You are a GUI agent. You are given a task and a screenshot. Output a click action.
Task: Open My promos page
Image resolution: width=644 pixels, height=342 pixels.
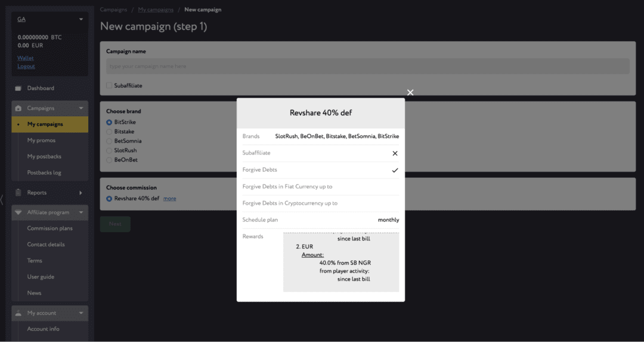point(41,140)
